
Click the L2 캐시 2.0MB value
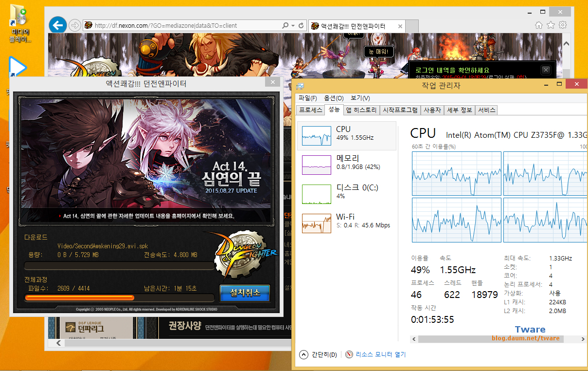pos(557,311)
